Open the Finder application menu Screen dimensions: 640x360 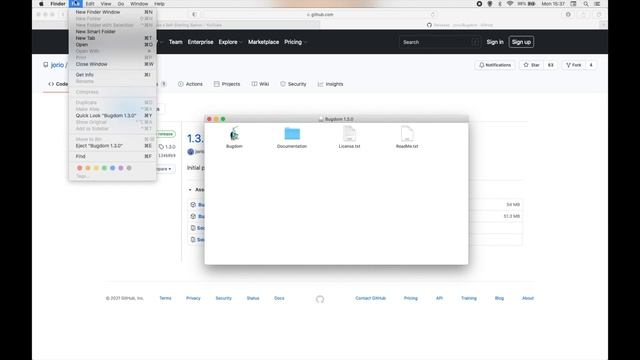pyautogui.click(x=58, y=4)
